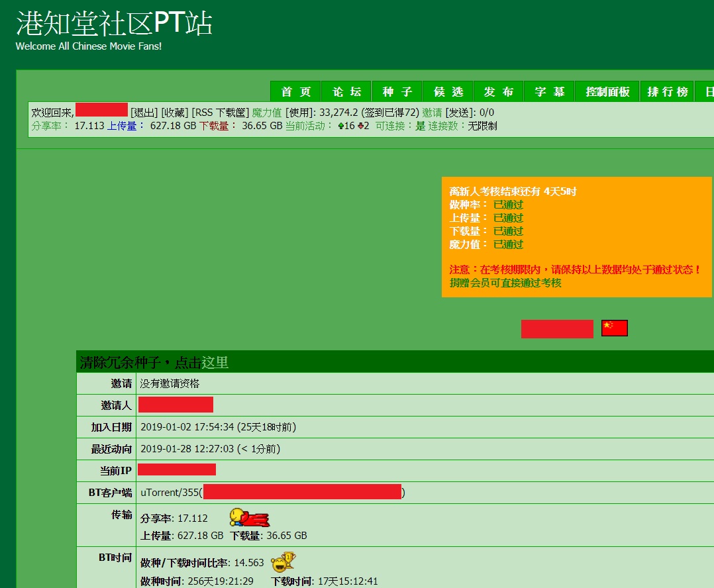
Task: Click the redacted inviter name
Action: (x=176, y=405)
